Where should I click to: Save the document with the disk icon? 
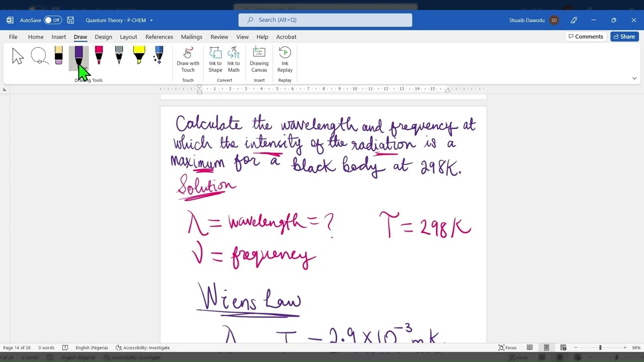(x=70, y=20)
